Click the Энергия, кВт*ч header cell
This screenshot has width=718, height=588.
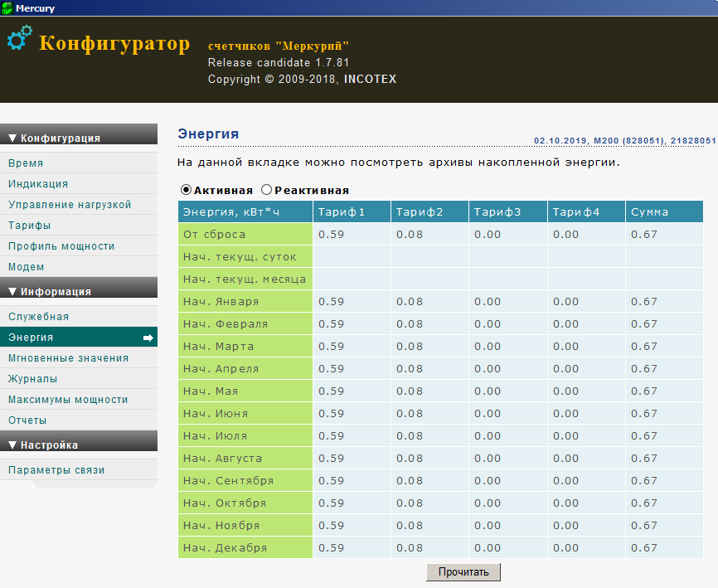click(245, 211)
